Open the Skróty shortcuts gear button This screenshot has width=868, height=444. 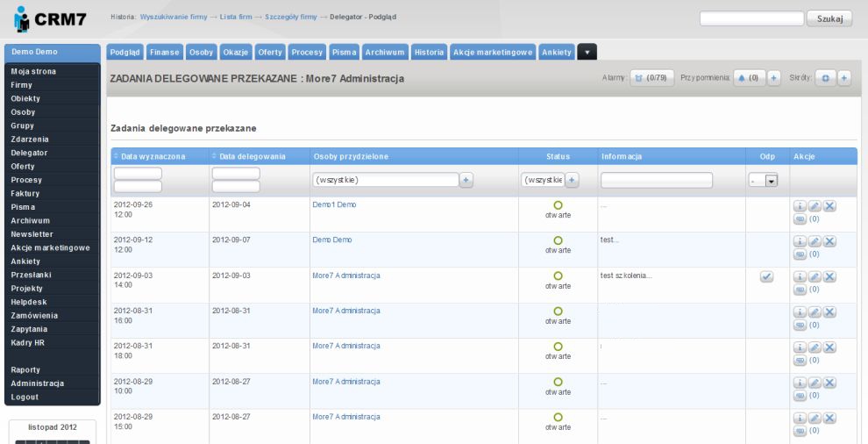coord(825,78)
